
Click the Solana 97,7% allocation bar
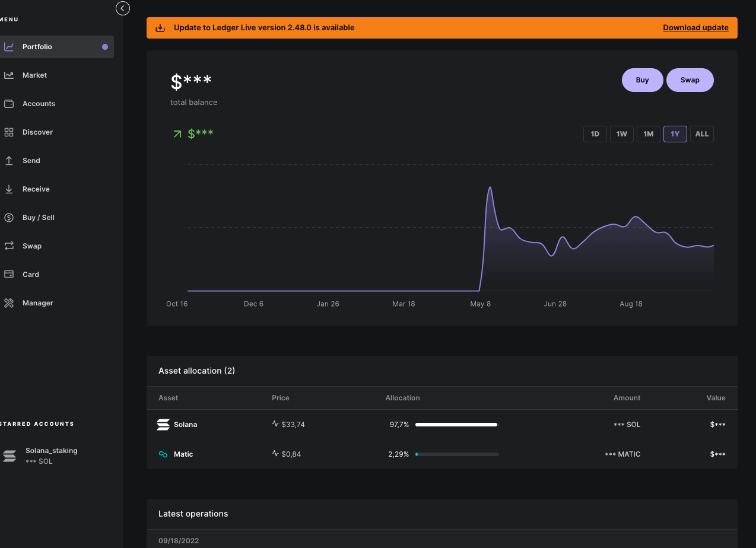(457, 425)
